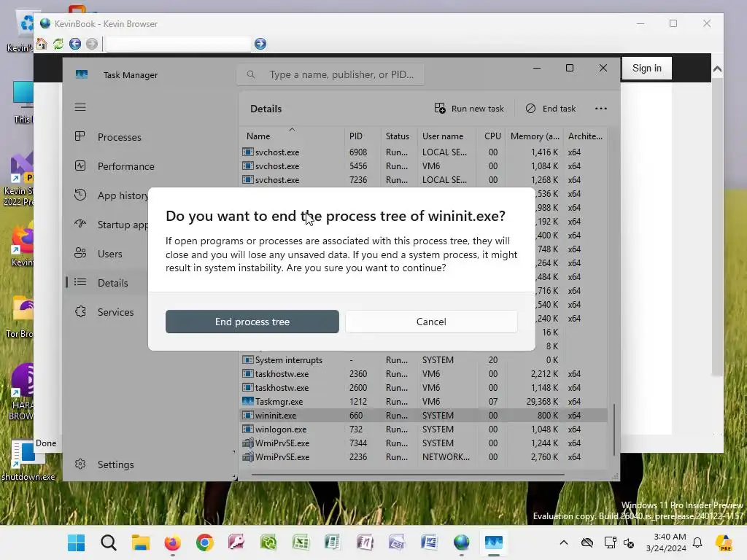Select System interrupts row
Screen dimensions: 747x560
pos(424,360)
